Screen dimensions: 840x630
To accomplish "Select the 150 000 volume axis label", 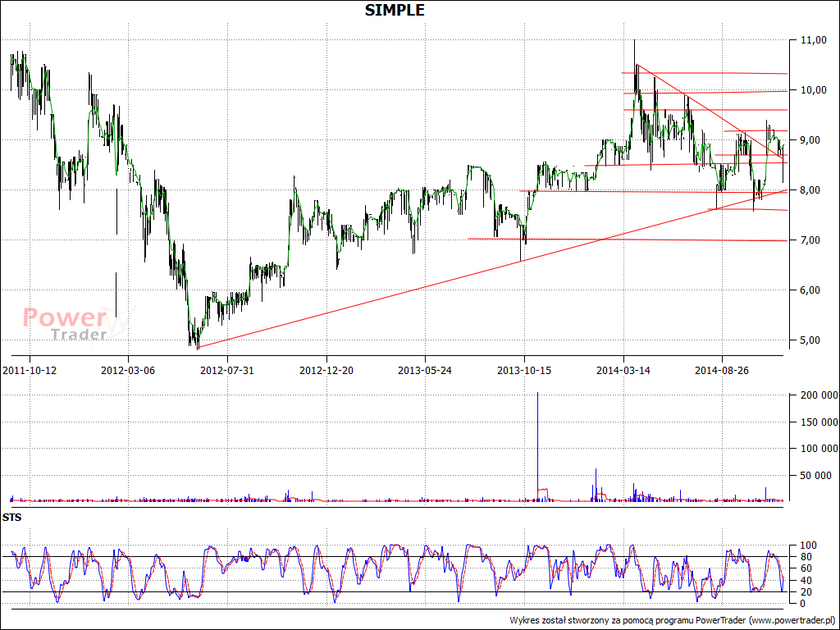I will 819,422.
